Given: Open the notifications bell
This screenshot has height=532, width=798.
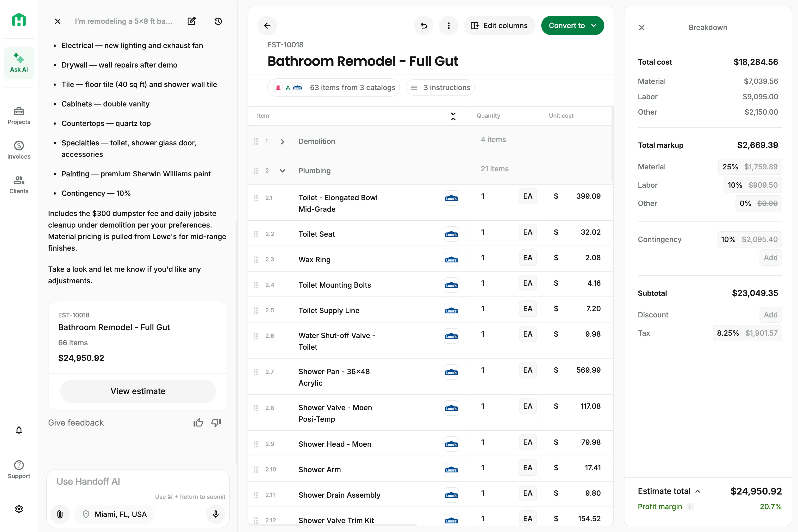Looking at the screenshot, I should (19, 430).
